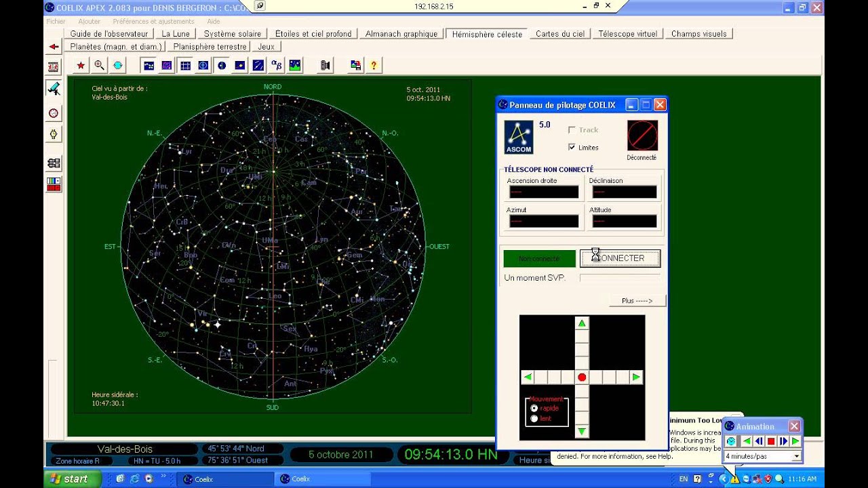Click the yellow warning tray icon
Viewport: 868px width, 488px height.
[734, 479]
